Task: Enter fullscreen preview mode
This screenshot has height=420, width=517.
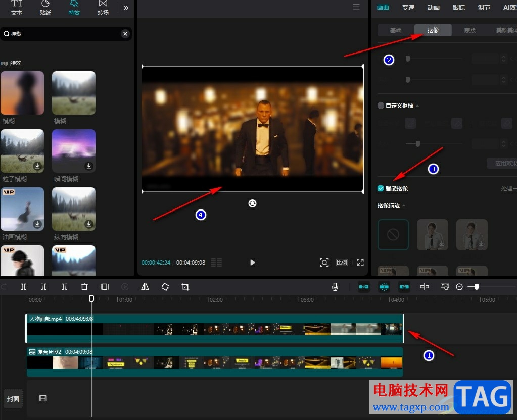Action: click(360, 262)
